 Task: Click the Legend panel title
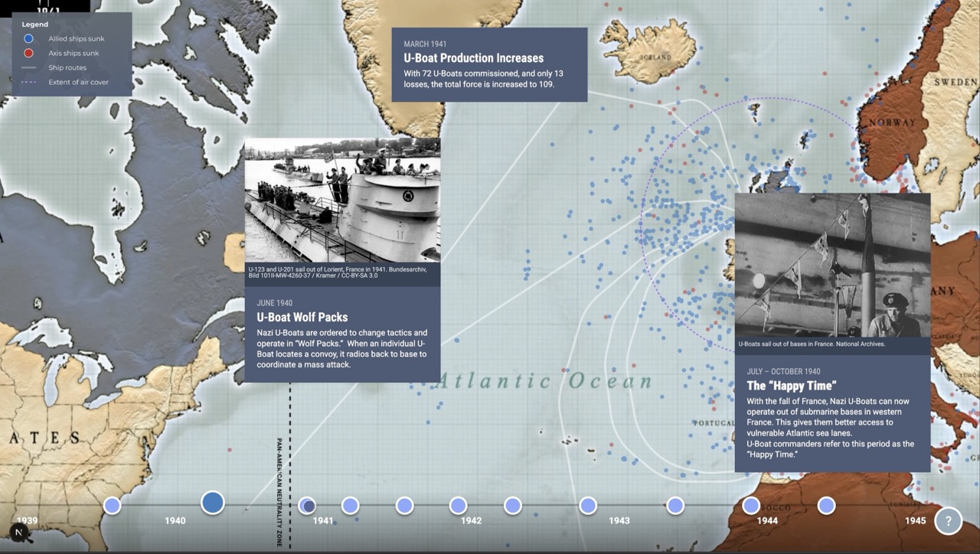coord(34,24)
